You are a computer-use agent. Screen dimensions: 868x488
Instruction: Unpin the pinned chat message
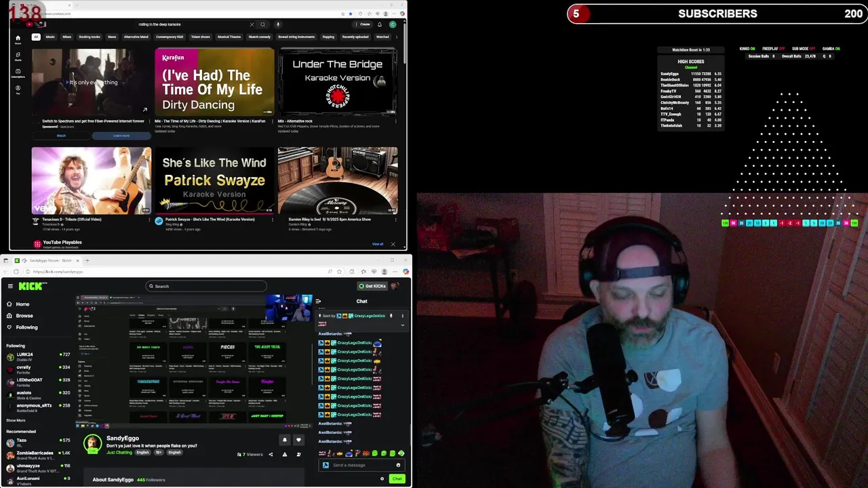[391, 316]
